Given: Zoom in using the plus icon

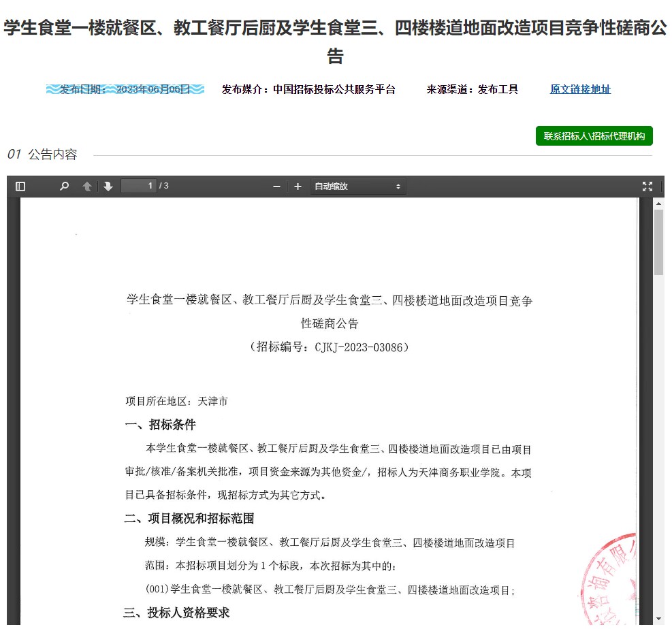Looking at the screenshot, I should [298, 187].
